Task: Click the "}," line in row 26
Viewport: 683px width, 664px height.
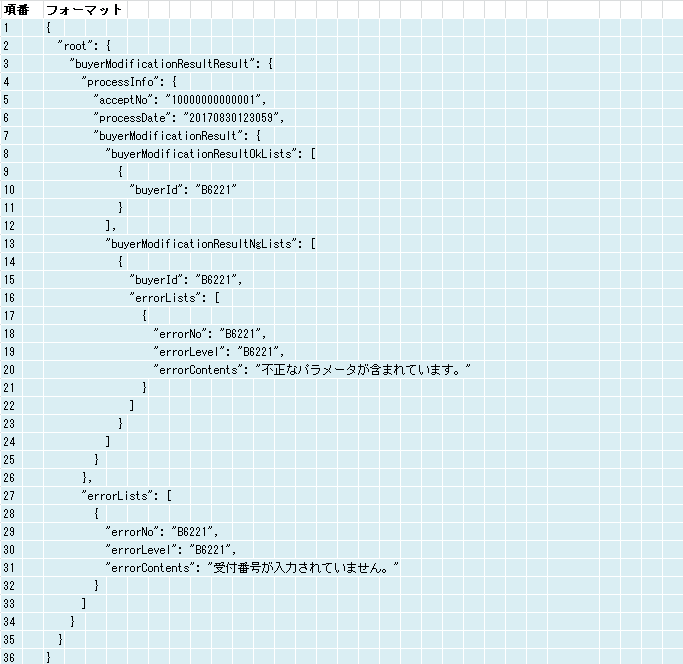Action: (87, 478)
